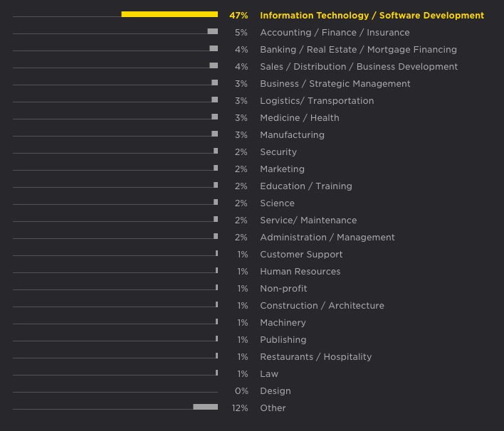Click the yellow Information Technology bar
Screen dimensions: 504x431
[x=169, y=14]
